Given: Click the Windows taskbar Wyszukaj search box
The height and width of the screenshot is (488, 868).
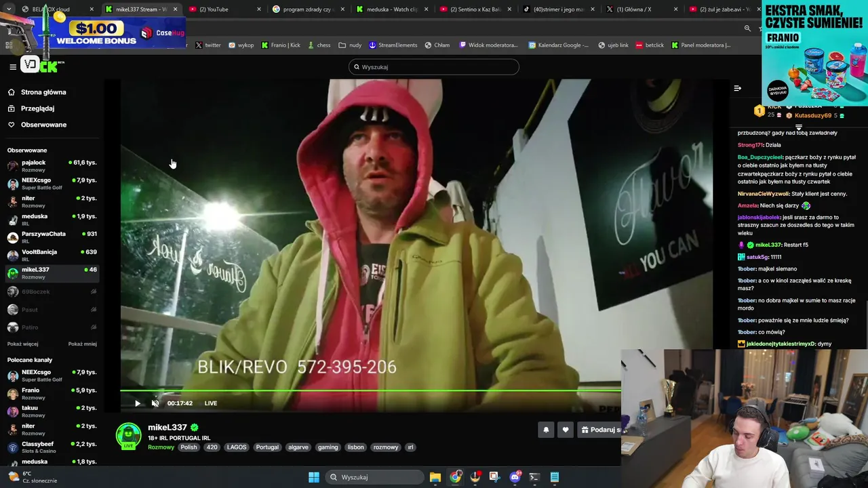Looking at the screenshot, I should pos(375,477).
